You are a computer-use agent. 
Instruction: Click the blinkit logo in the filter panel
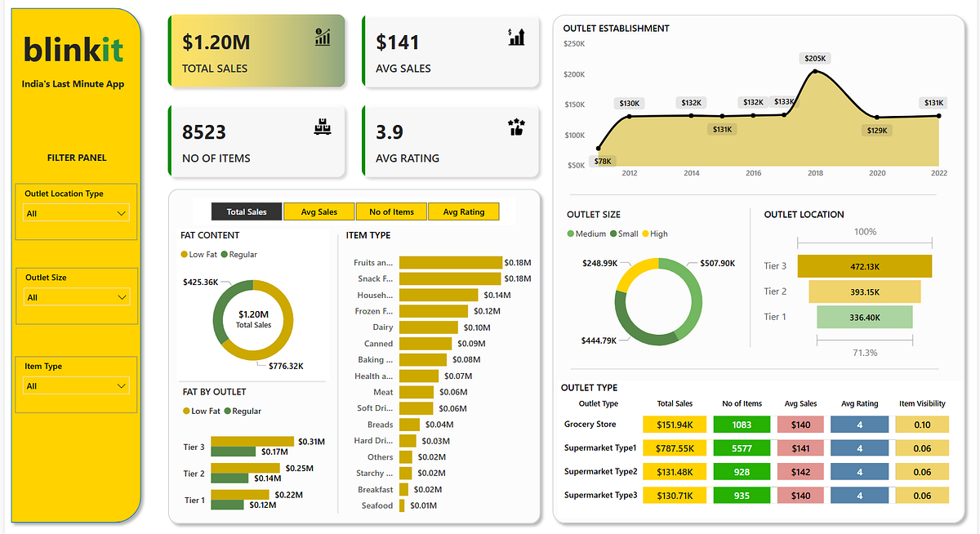point(72,49)
